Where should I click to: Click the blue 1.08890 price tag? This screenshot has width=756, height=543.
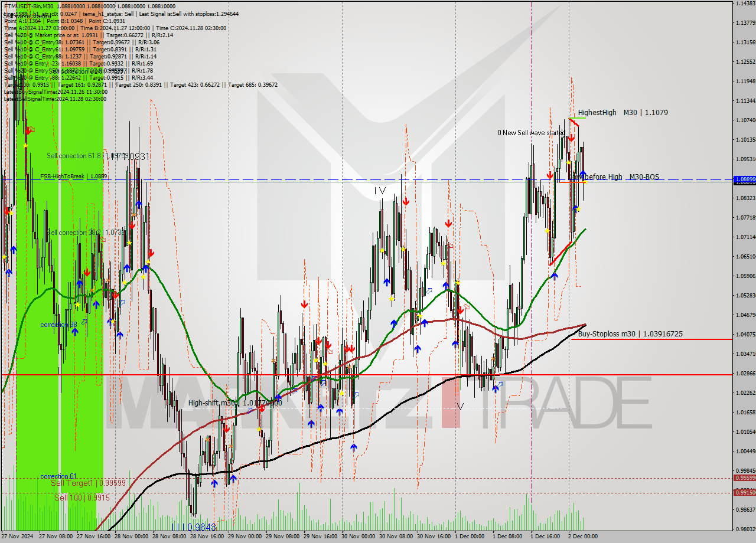pyautogui.click(x=744, y=179)
